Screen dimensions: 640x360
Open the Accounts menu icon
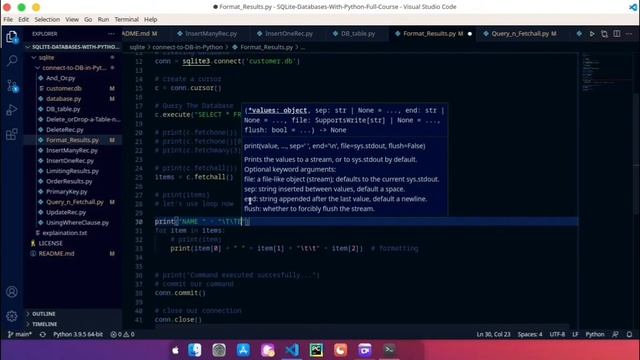coord(12,292)
